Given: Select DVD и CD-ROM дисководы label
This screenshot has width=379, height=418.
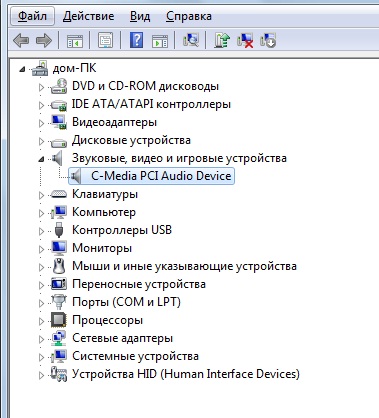Looking at the screenshot, I should [x=146, y=86].
